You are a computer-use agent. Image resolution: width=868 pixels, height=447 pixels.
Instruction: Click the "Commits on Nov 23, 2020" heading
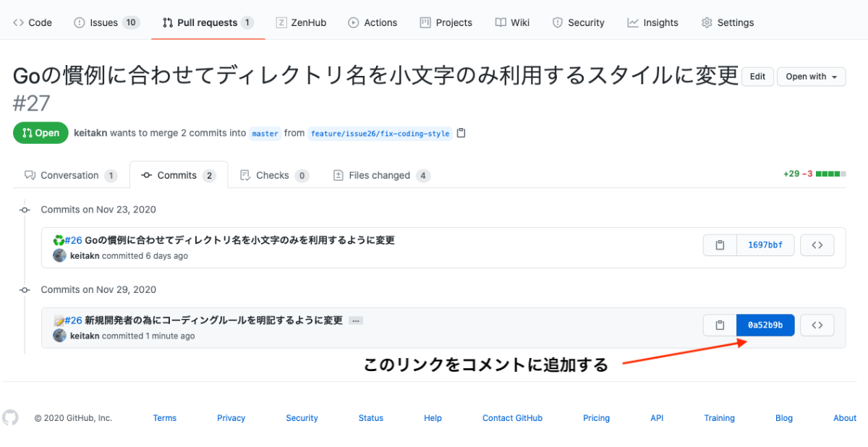(x=98, y=210)
